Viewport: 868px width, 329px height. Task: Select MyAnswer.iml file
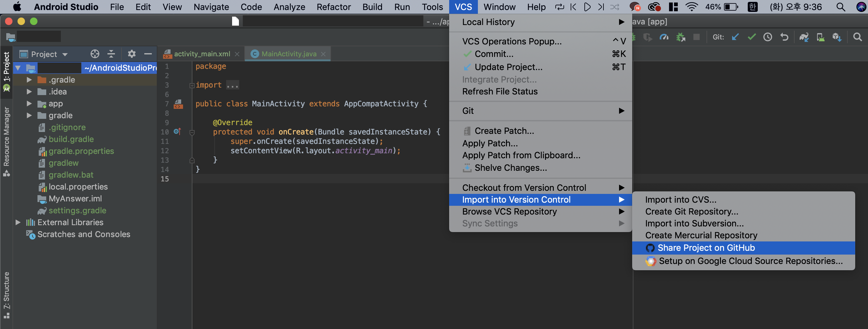75,199
